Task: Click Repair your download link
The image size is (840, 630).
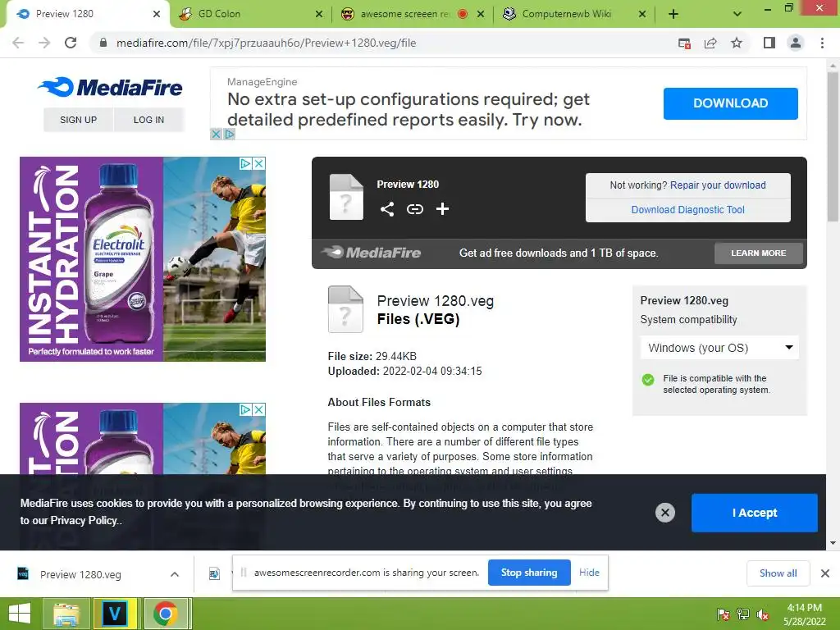Action: (x=718, y=185)
